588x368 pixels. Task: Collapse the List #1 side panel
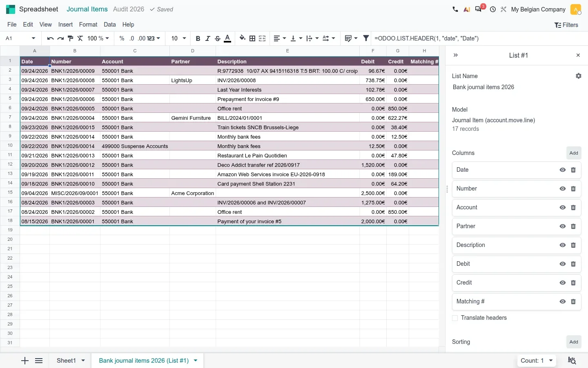tap(456, 55)
